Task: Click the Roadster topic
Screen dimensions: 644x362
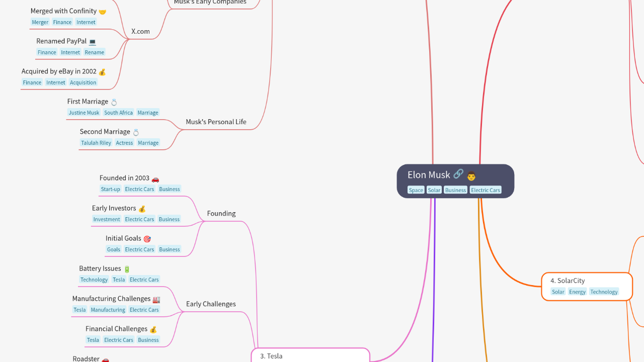Action: click(86, 358)
